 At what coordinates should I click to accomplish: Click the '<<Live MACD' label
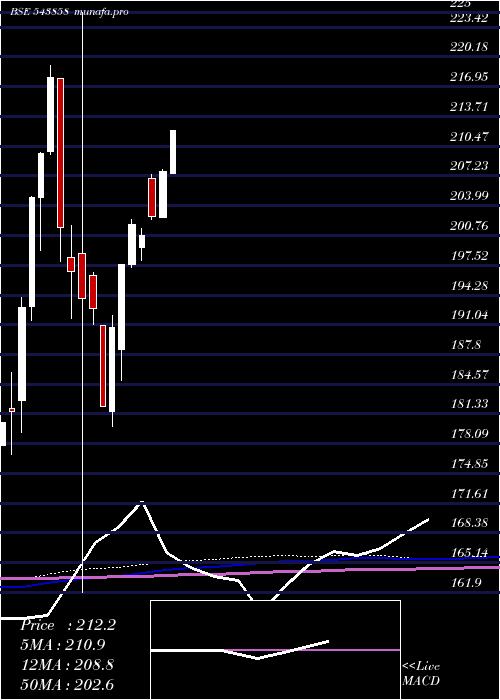tap(421, 674)
